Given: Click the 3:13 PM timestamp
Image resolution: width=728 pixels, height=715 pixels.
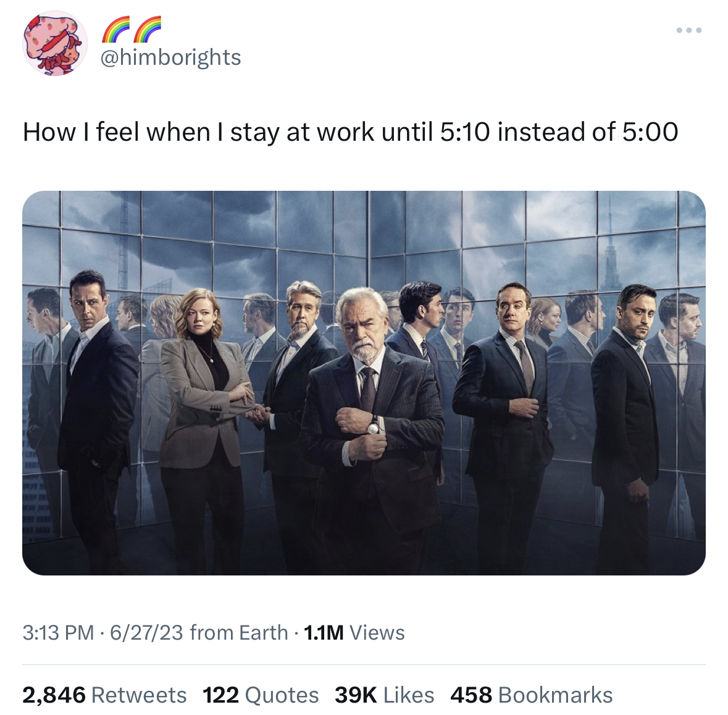Looking at the screenshot, I should [58, 633].
